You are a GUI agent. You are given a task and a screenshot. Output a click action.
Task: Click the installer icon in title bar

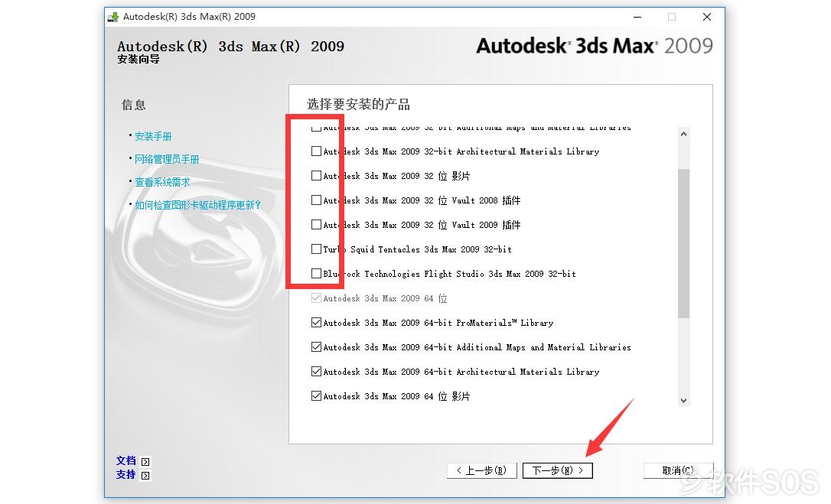point(113,17)
